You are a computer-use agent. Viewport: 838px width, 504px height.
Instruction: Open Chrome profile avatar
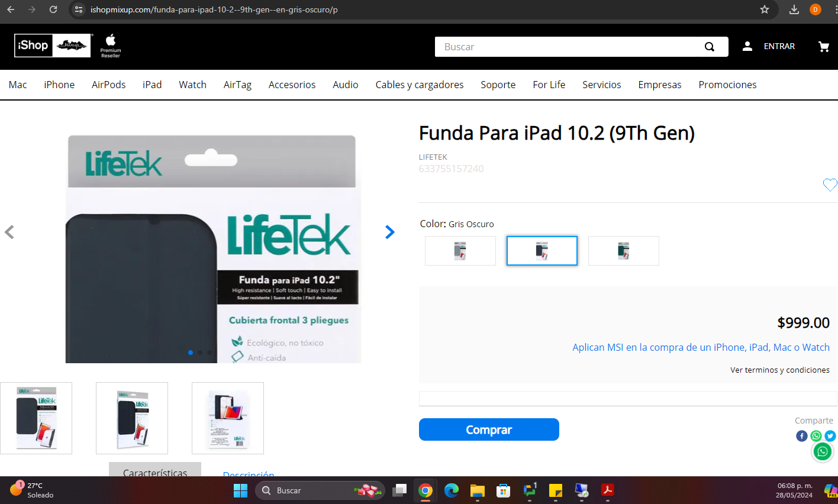(816, 9)
